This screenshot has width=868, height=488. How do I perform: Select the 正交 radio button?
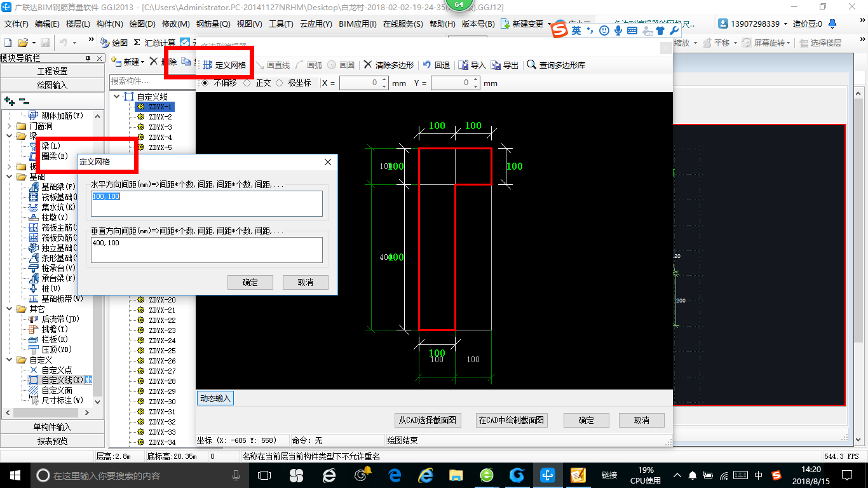(247, 83)
